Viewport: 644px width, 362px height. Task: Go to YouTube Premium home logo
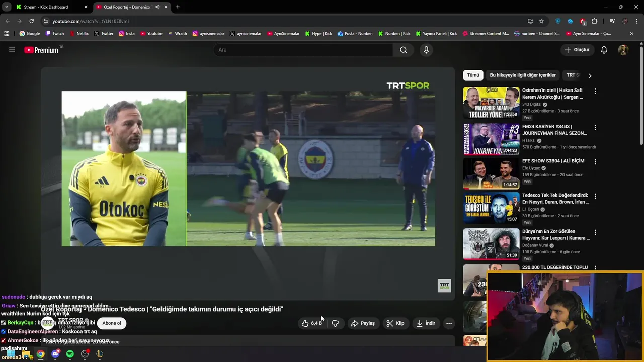tap(41, 50)
